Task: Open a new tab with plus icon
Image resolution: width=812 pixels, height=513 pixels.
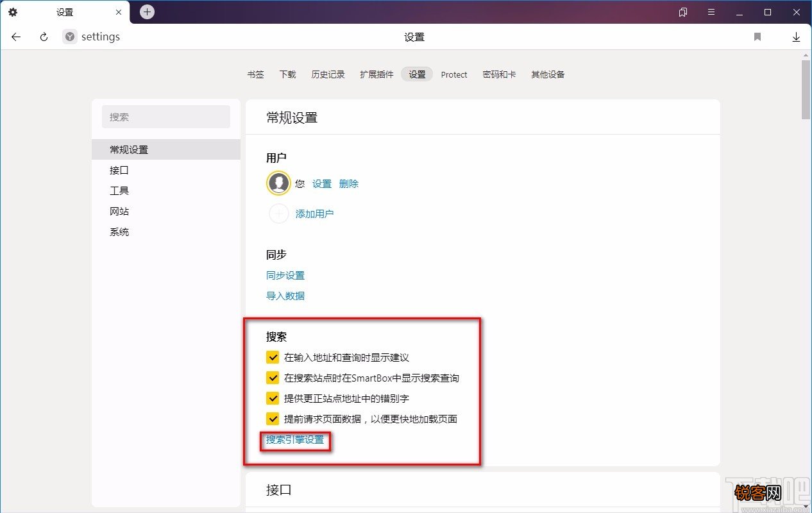Action: (x=147, y=12)
